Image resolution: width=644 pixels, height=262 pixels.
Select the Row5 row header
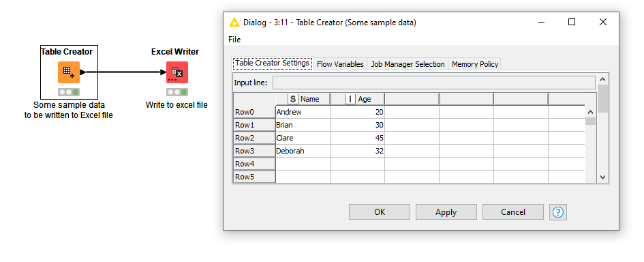pos(255,177)
